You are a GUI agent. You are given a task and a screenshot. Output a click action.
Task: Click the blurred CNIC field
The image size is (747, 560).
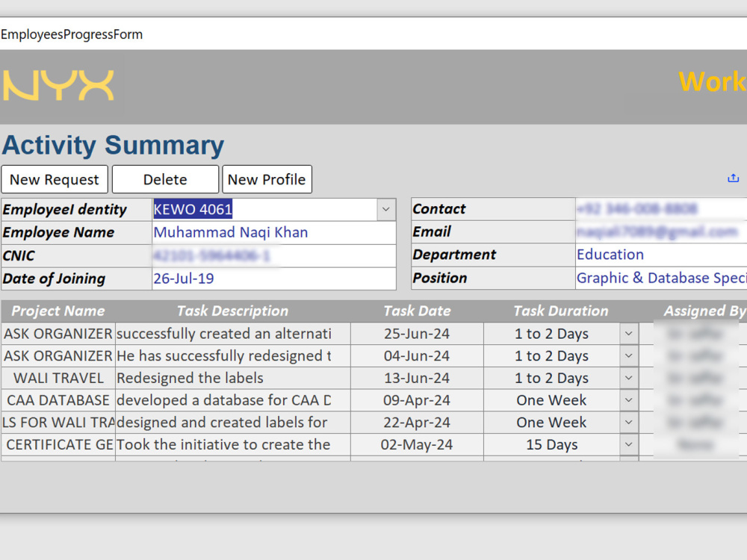pyautogui.click(x=274, y=255)
